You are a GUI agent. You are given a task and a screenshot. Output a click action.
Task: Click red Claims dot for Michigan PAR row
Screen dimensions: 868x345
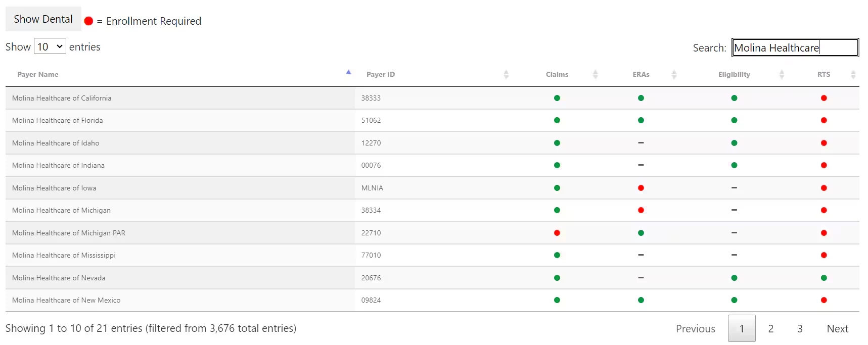[x=557, y=233]
